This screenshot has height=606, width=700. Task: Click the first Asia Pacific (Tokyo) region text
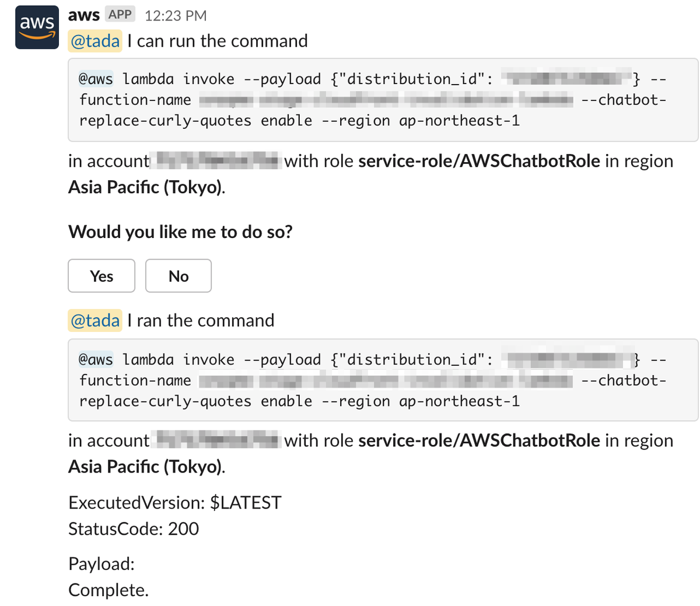pos(146,187)
